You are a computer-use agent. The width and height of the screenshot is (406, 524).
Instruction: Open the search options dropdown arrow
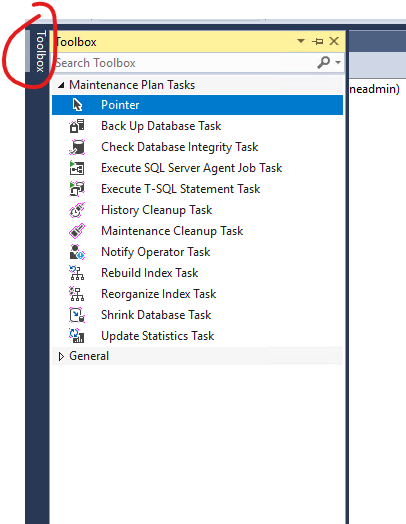click(338, 62)
